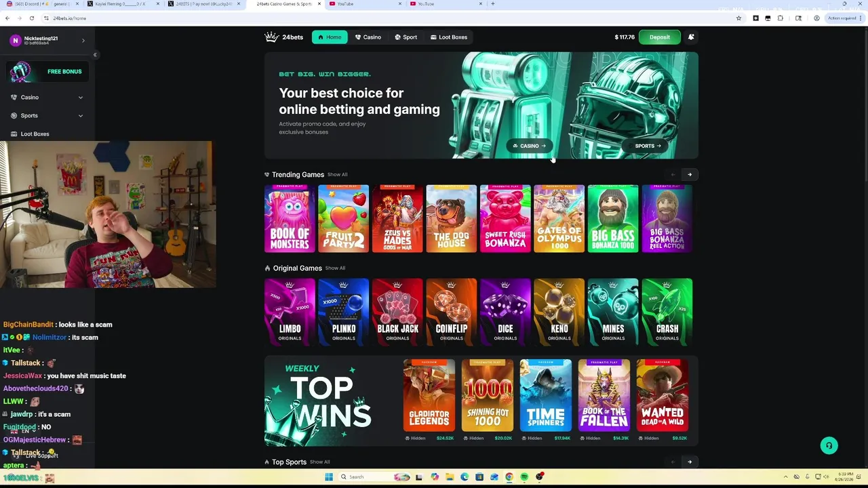Open Book of the Fallen top win
Image resolution: width=868 pixels, height=488 pixels.
(604, 395)
